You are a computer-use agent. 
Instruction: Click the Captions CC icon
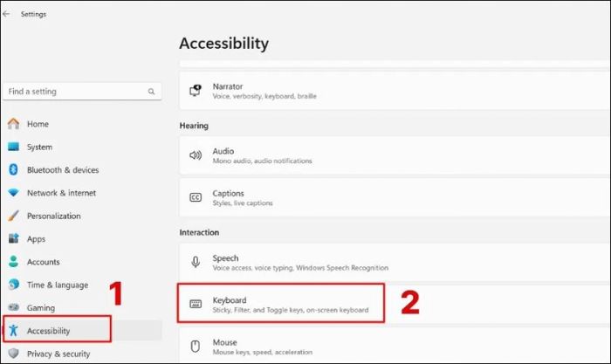196,197
